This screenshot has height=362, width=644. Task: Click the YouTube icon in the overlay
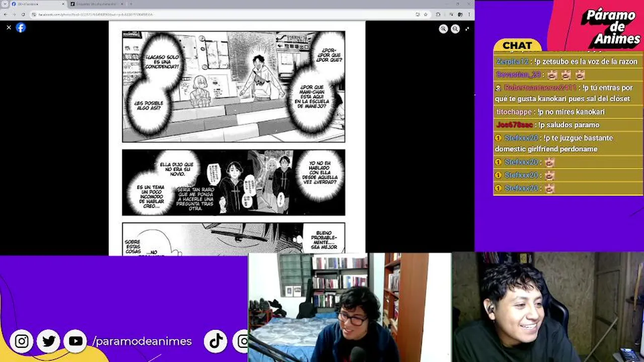tap(75, 341)
